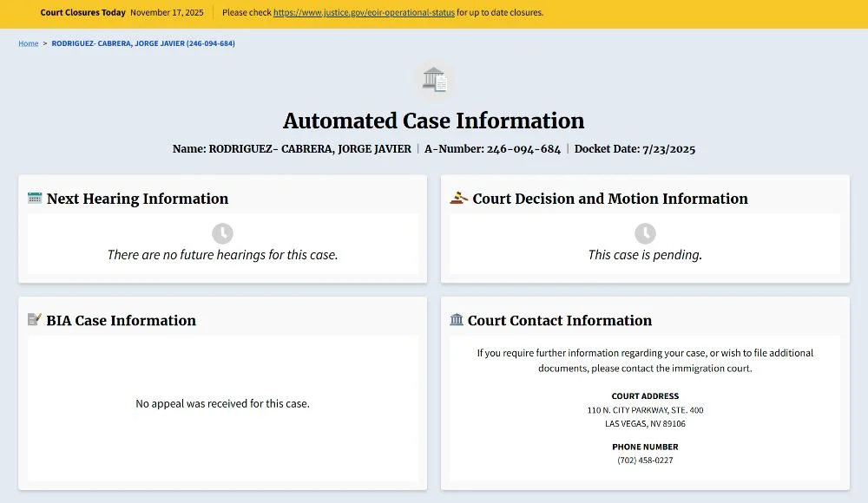Click the 110 N. City Parkway court address
Screen dimensions: 868x503
coord(645,410)
